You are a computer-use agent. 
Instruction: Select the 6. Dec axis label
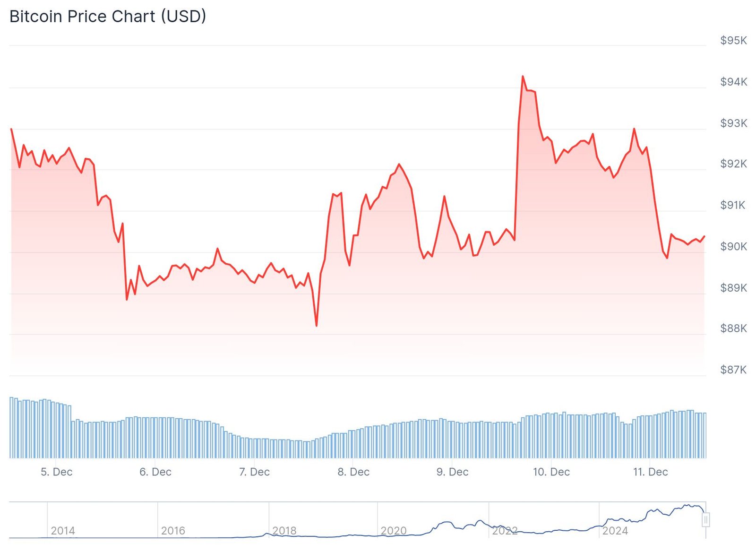pyautogui.click(x=155, y=472)
